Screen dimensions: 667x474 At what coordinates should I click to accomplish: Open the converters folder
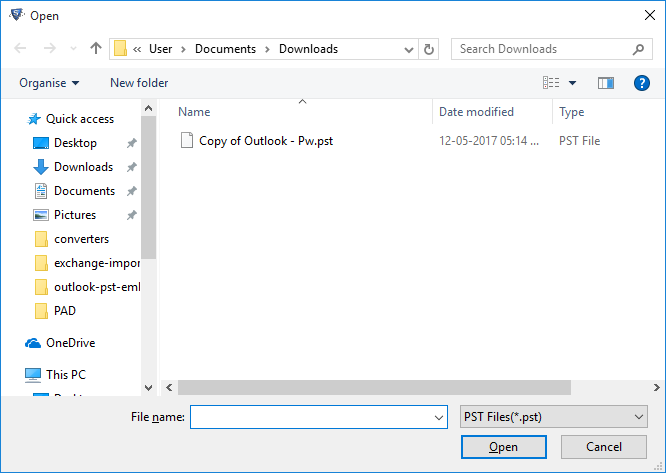click(71, 239)
